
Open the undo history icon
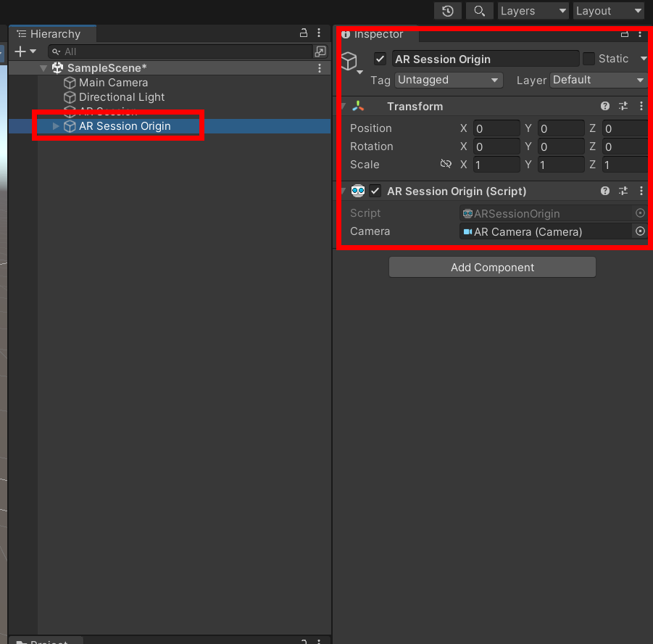(x=448, y=11)
